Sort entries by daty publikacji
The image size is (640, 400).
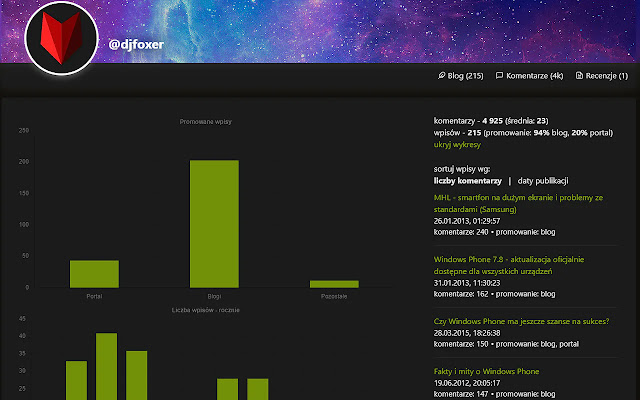pos(543,181)
